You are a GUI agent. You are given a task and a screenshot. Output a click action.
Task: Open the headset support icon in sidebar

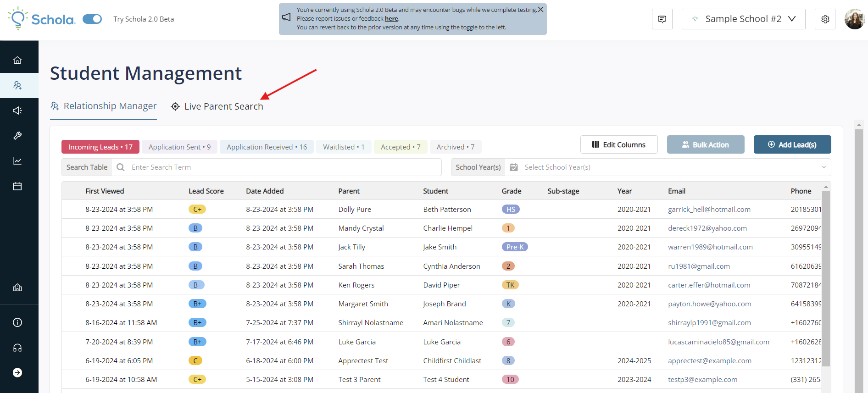[17, 348]
